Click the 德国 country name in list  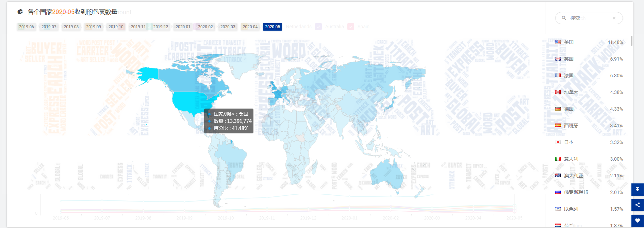point(569,109)
